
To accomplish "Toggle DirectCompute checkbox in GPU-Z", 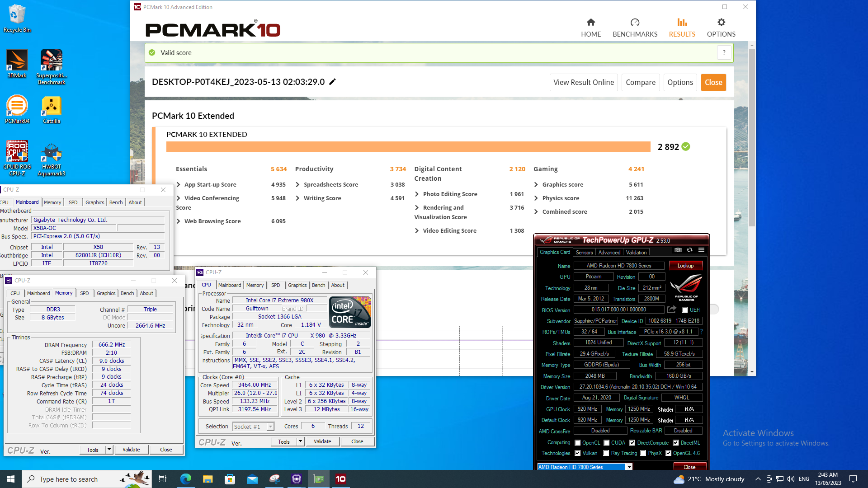I will pyautogui.click(x=632, y=443).
